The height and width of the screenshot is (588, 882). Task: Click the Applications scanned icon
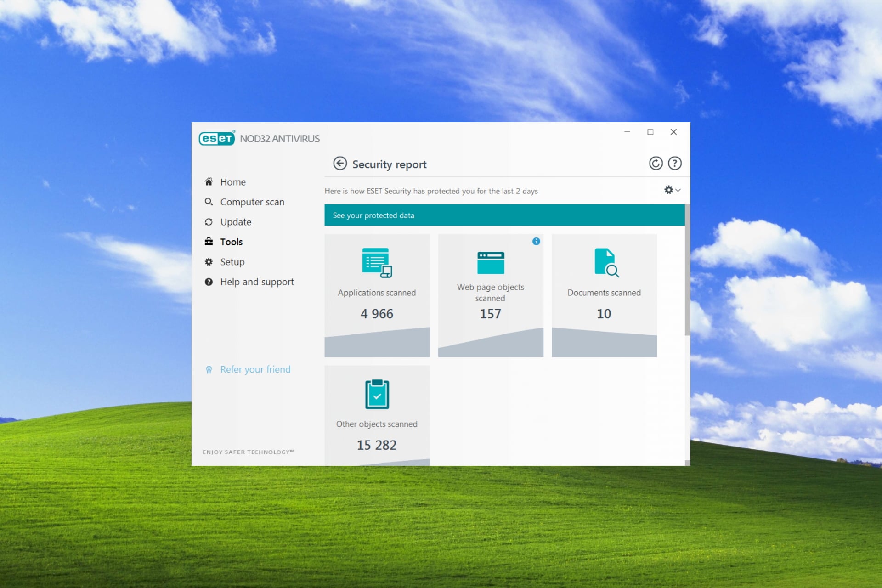tap(377, 263)
